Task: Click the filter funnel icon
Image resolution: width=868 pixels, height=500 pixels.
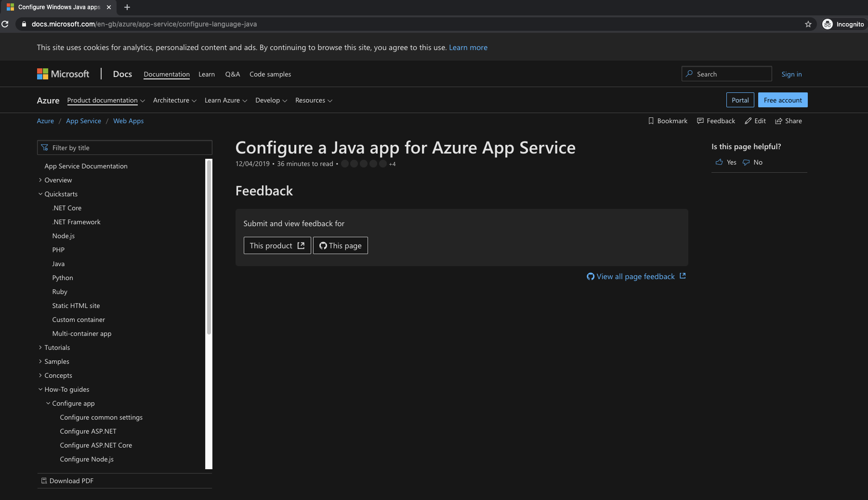Action: tap(45, 148)
